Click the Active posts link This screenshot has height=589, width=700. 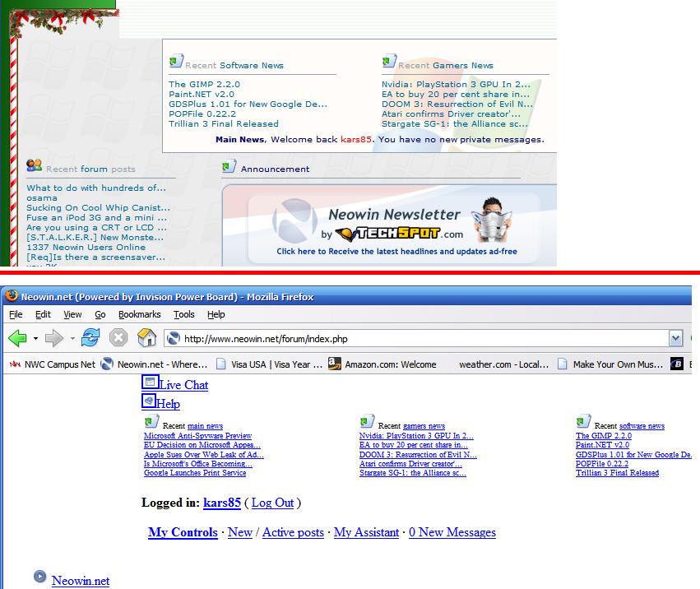pyautogui.click(x=293, y=532)
